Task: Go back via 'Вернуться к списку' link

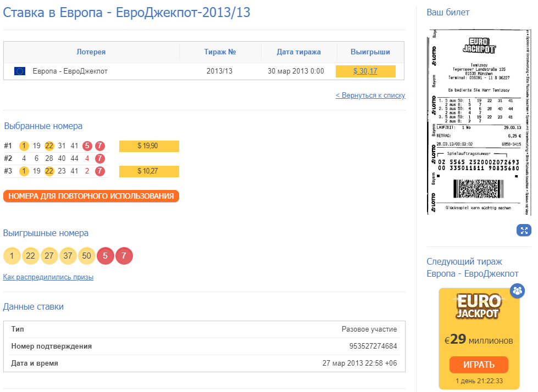Action: tap(370, 96)
